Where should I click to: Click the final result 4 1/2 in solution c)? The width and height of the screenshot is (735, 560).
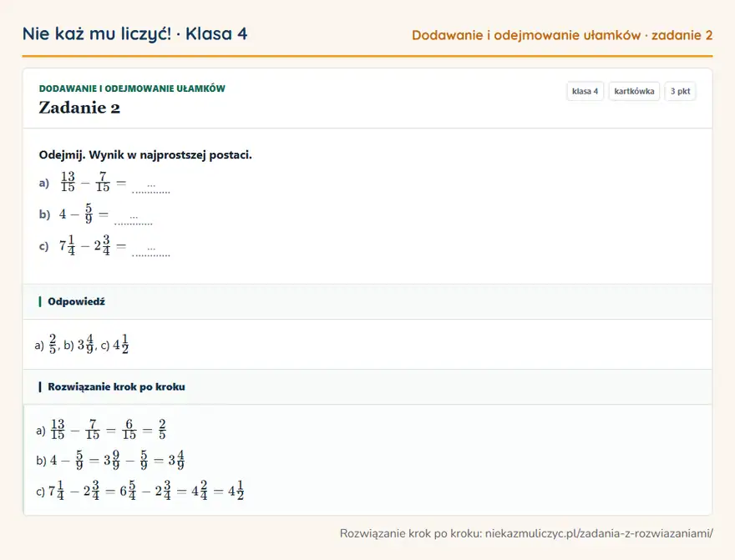coord(236,491)
